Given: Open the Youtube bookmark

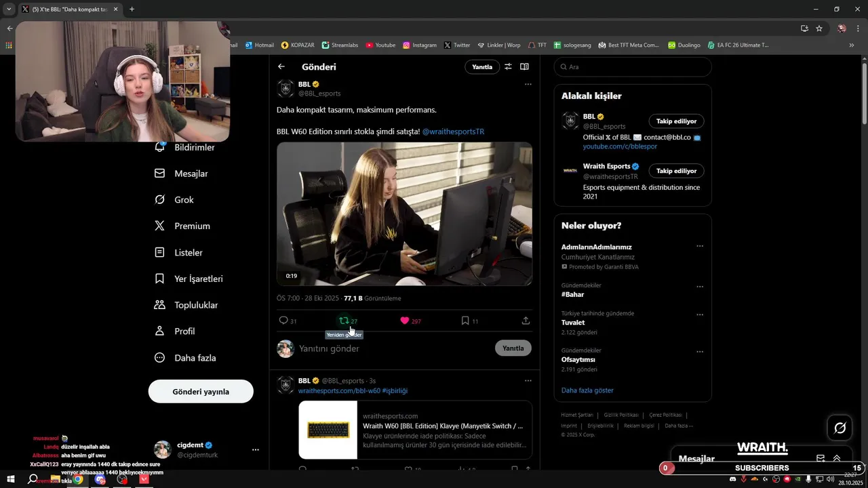Looking at the screenshot, I should [x=380, y=45].
